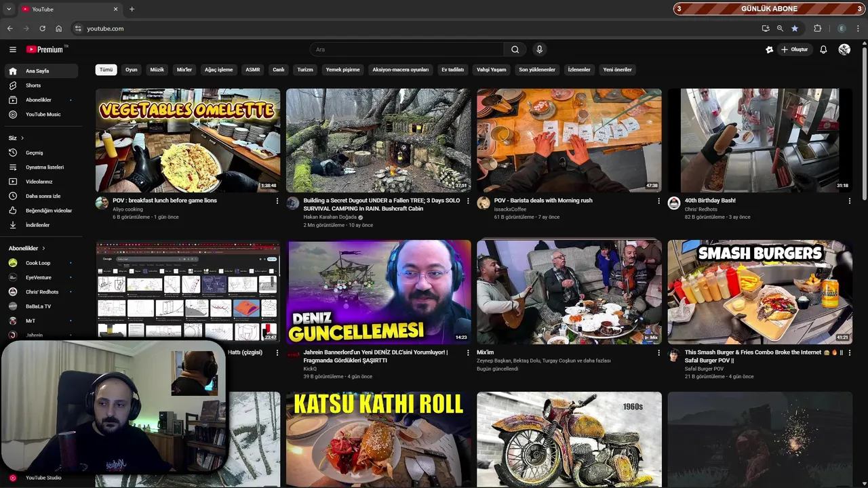
Task: Play the Deniz Güncellemesi thumbnail
Action: 378,292
